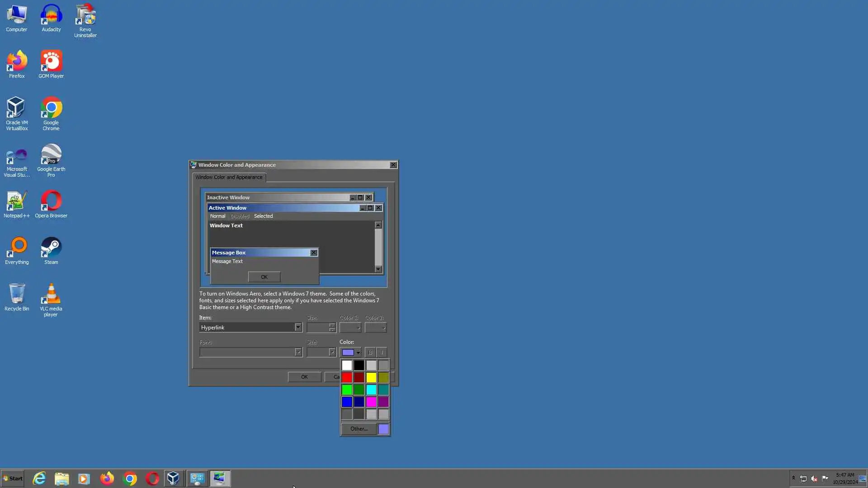Select the Window Color and Appearance tab
This screenshot has width=868, height=488.
click(x=229, y=177)
